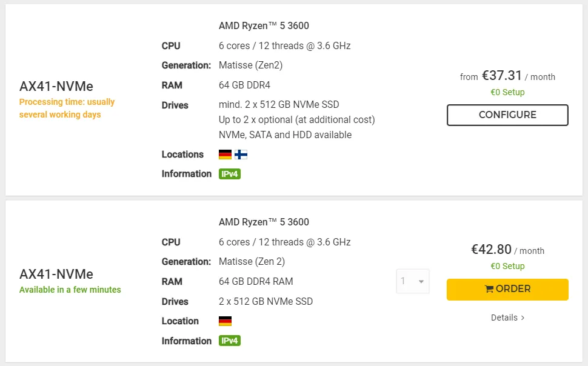Image resolution: width=588 pixels, height=366 pixels.
Task: Select the AX41-NVMe title available in minutes
Action: [x=56, y=274]
